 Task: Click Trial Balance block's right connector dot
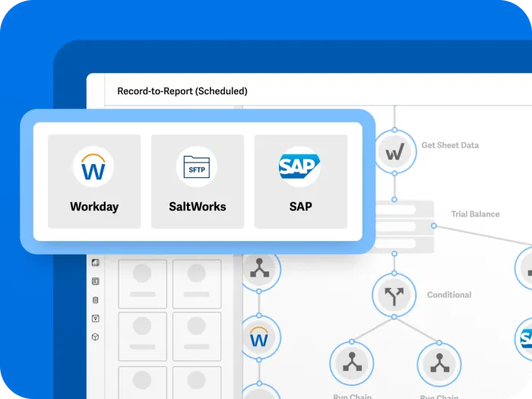tap(434, 226)
